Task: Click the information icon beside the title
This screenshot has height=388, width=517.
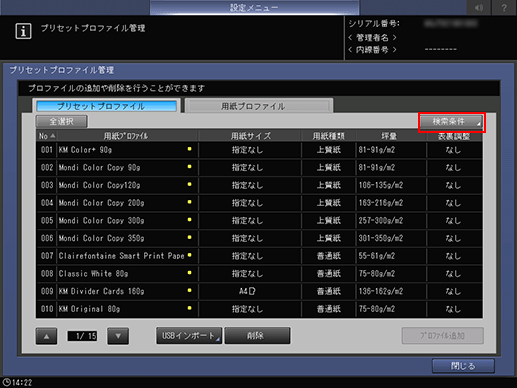Action: [23, 31]
